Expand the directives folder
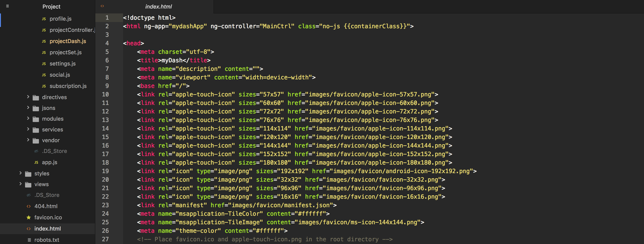 (28, 97)
